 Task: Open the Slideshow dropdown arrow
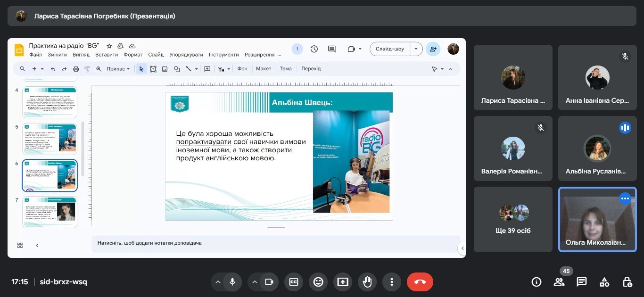[x=416, y=49]
